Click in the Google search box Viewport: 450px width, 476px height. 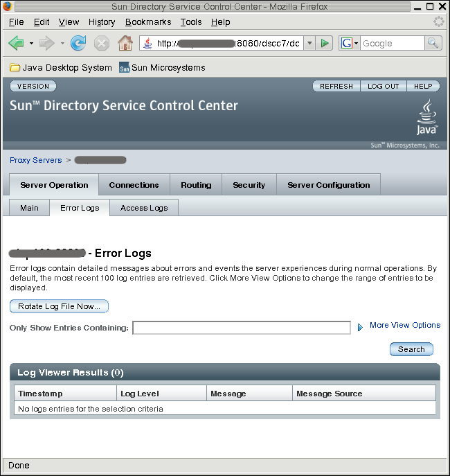tap(393, 44)
